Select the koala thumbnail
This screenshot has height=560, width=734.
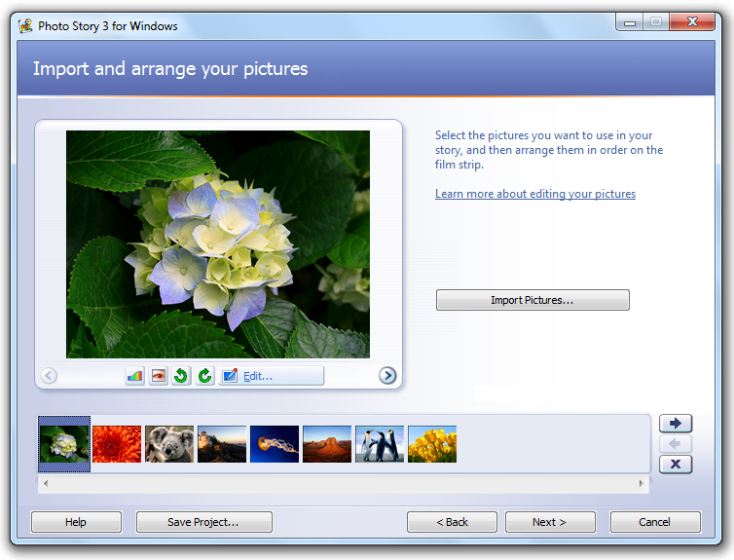[169, 444]
